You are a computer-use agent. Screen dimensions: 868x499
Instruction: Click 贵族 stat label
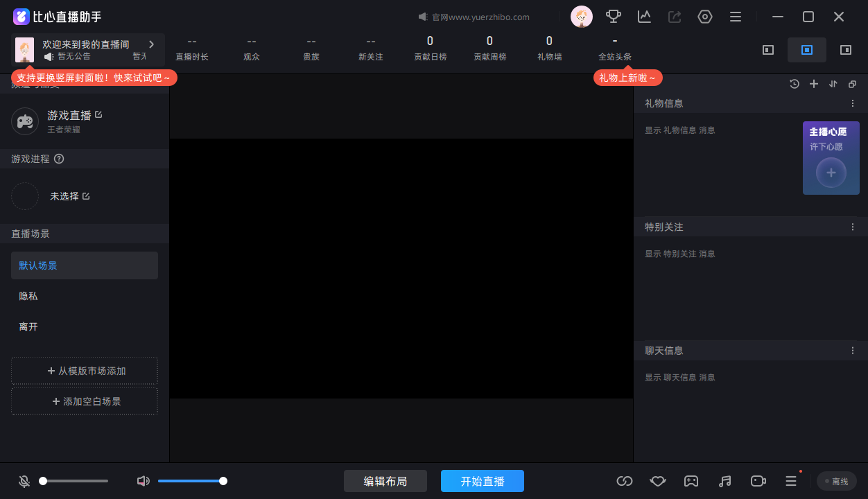click(x=311, y=57)
